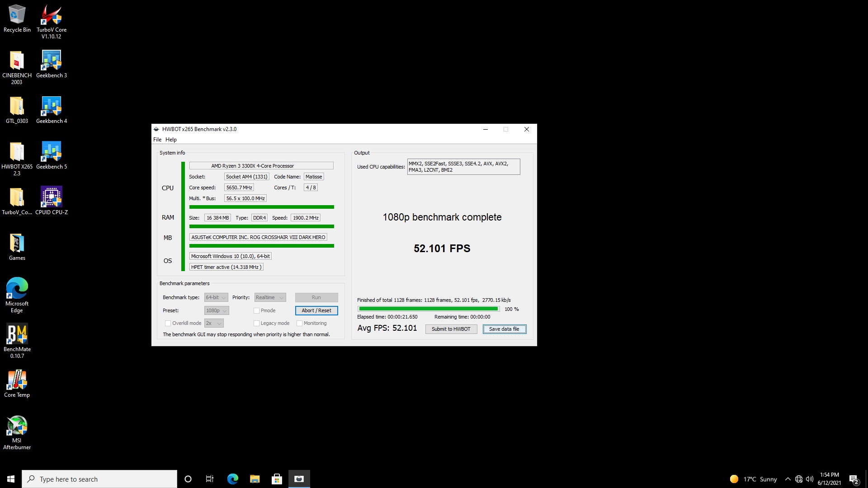
Task: Launch Microsoft Edge desktop shortcut
Action: pos(17,296)
